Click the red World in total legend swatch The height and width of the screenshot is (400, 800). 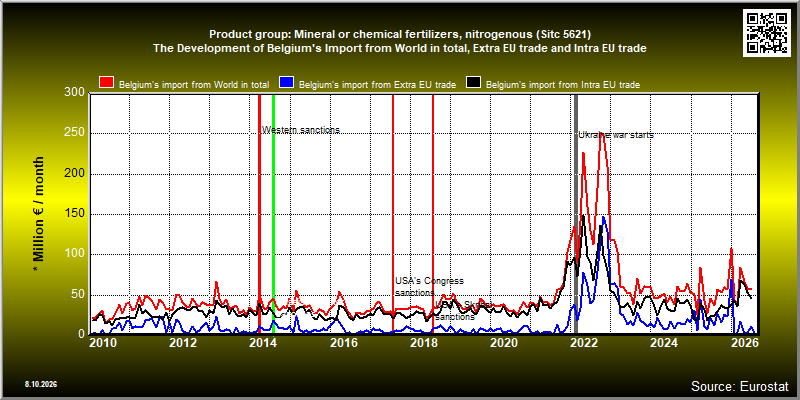tap(107, 83)
